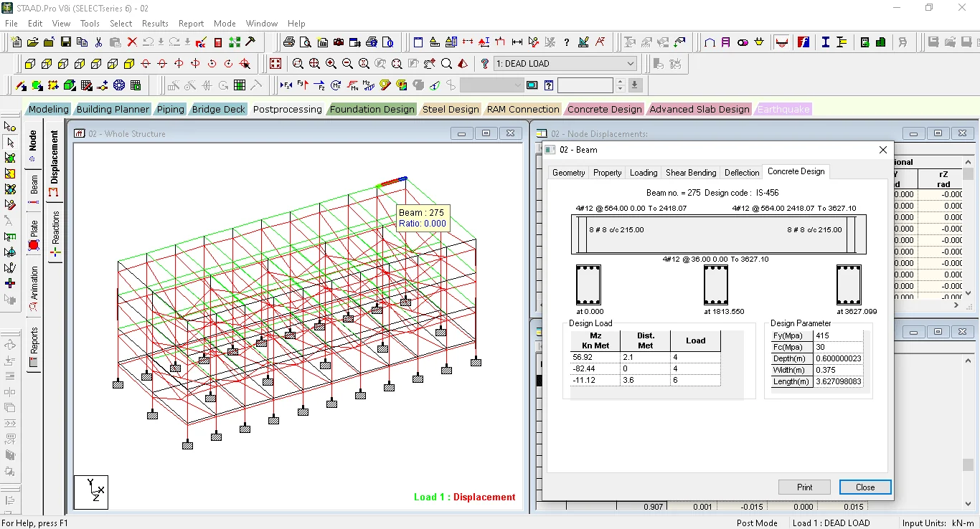Click the Fc(Mpa) value 30 cell
Image resolution: width=980 pixels, height=529 pixels.
pos(839,347)
